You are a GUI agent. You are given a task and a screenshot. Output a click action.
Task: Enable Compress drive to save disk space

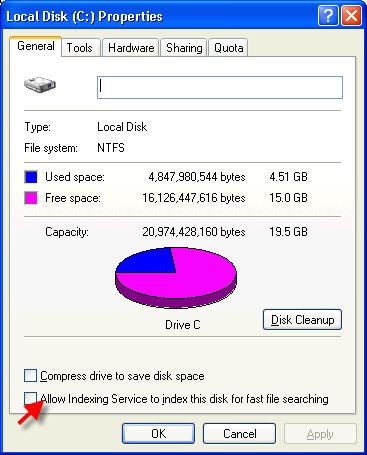[x=30, y=376]
